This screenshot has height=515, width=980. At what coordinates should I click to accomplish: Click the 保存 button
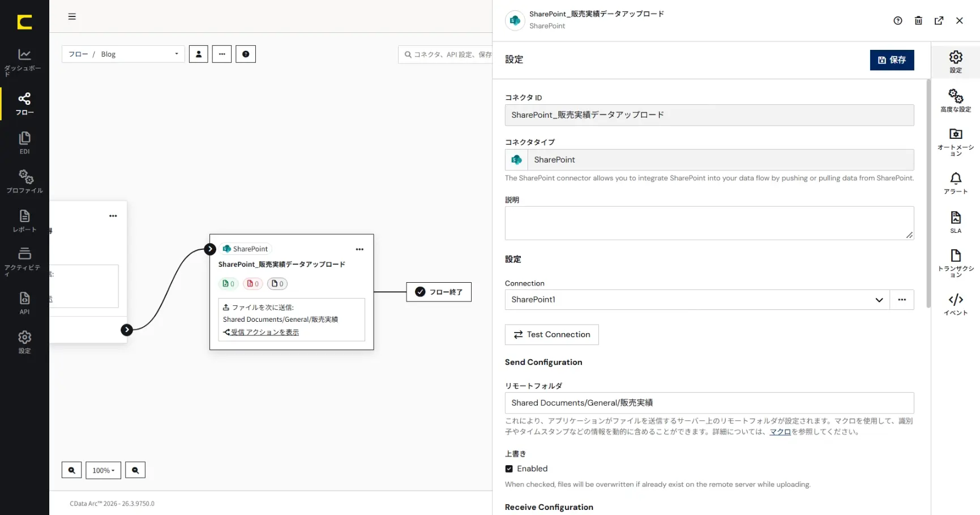(x=892, y=60)
